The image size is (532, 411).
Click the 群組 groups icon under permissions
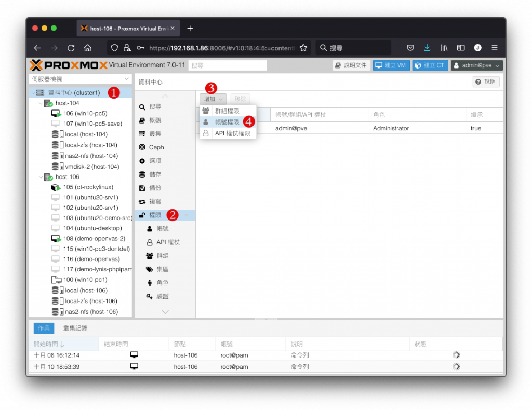point(149,256)
